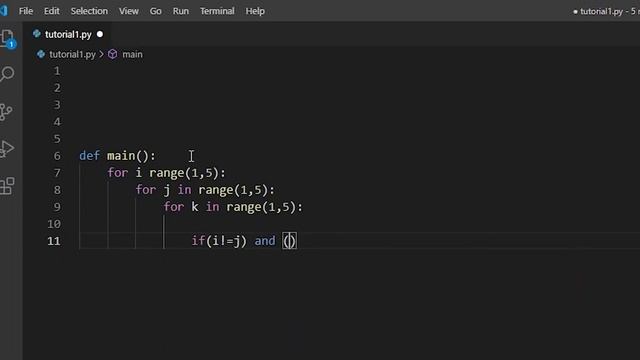Select the tutorial1.py editor tab

tap(68, 34)
